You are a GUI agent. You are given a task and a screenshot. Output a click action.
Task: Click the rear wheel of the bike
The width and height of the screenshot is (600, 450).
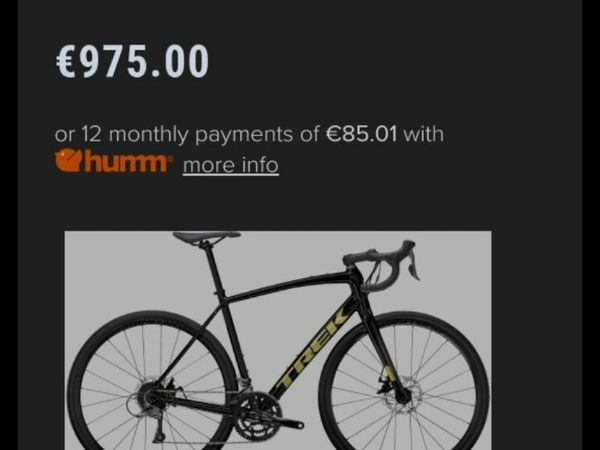(153, 383)
